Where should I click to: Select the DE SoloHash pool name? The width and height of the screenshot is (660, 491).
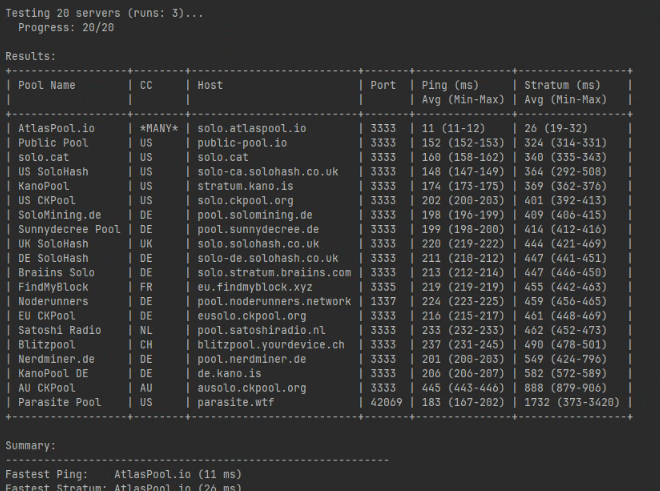pos(53,258)
